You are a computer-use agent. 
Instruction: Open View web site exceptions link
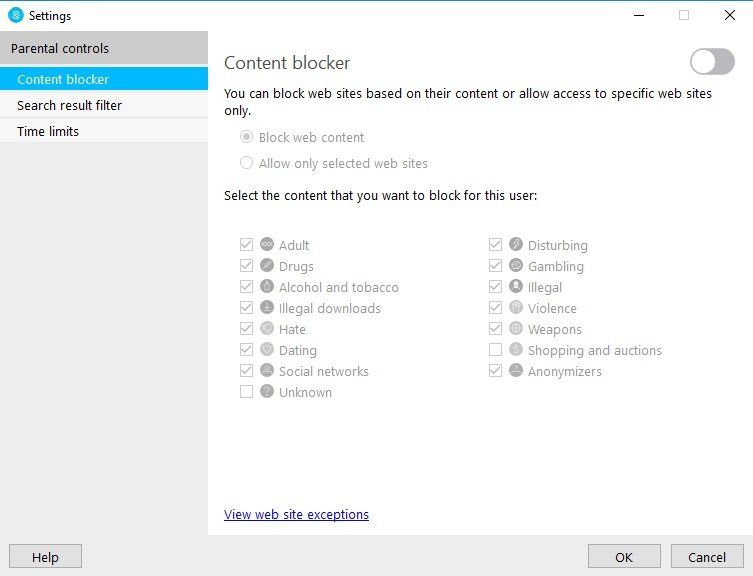point(296,514)
